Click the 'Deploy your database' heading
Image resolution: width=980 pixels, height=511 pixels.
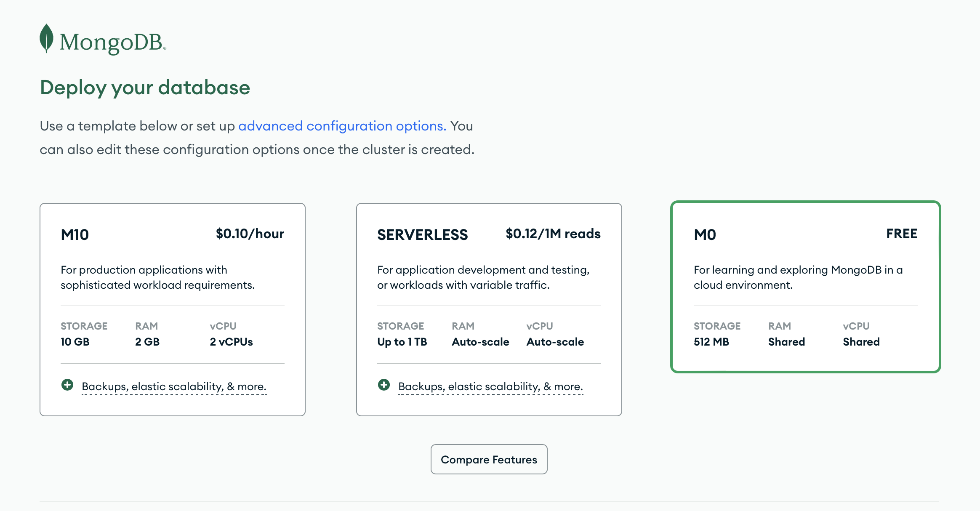pos(145,88)
